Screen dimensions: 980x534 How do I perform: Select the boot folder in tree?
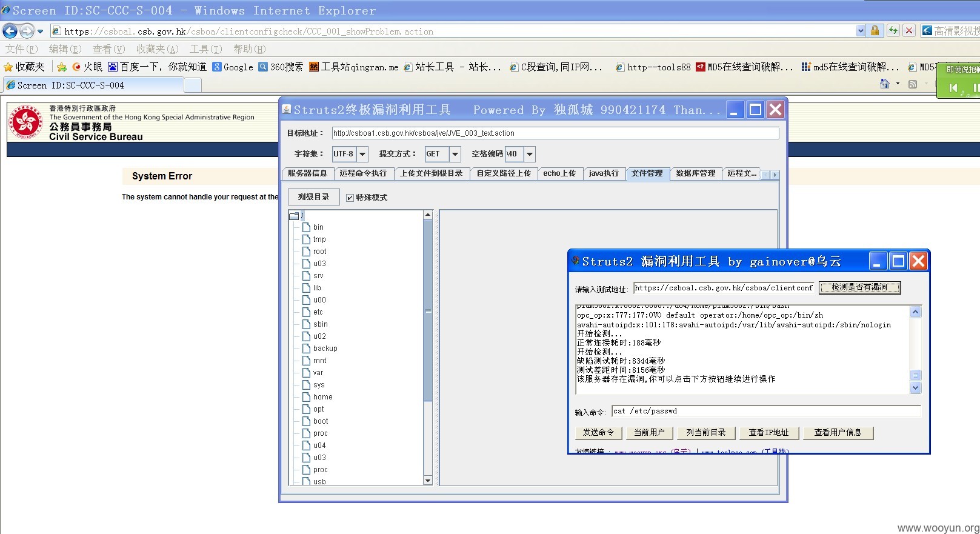(x=321, y=421)
